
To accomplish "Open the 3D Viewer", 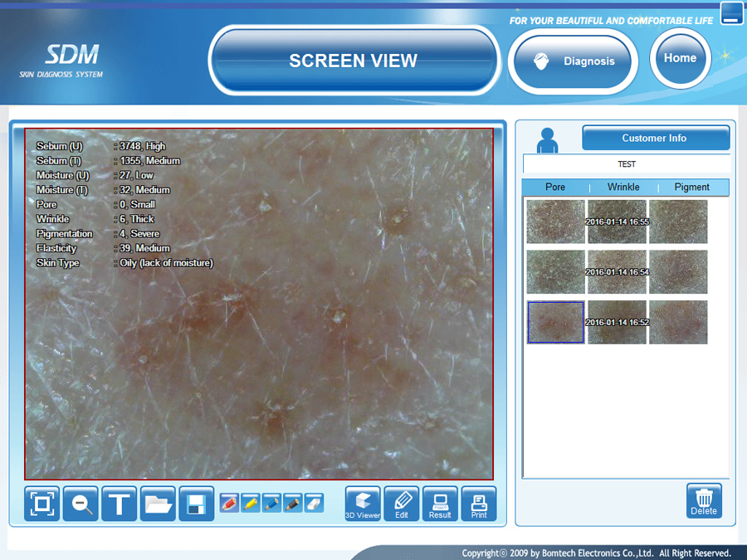I will [x=363, y=504].
